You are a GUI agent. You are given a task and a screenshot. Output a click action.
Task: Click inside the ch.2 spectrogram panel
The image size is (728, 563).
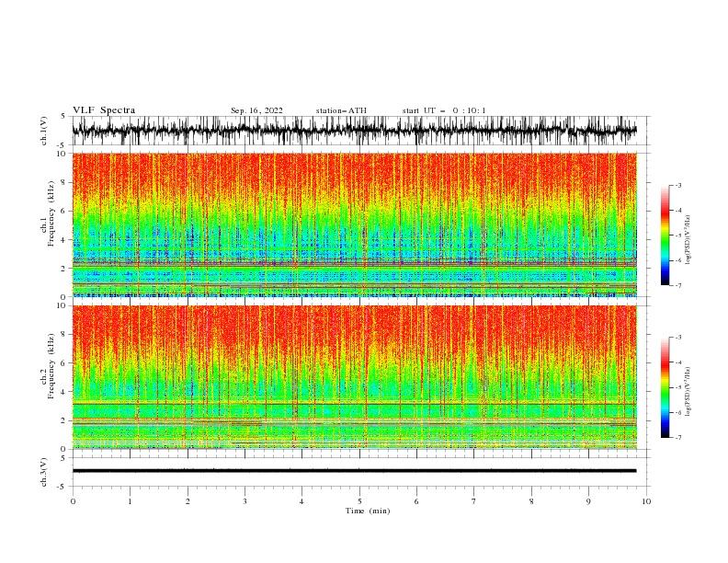click(355, 377)
